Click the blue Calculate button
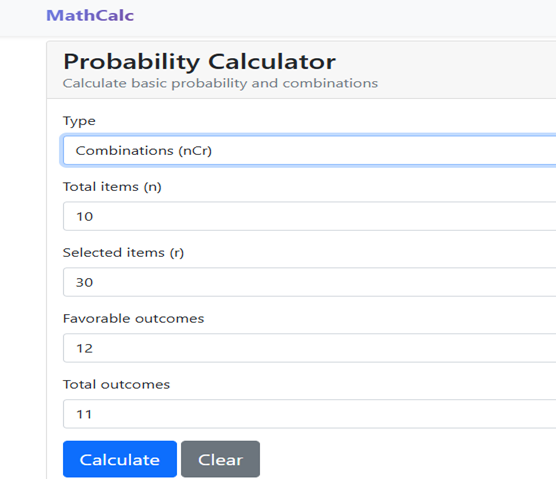 (120, 459)
